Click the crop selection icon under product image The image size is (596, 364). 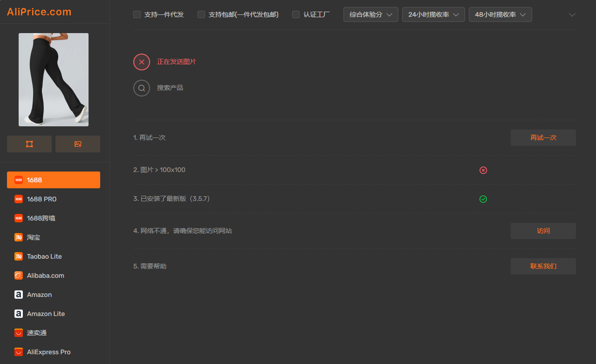click(29, 144)
